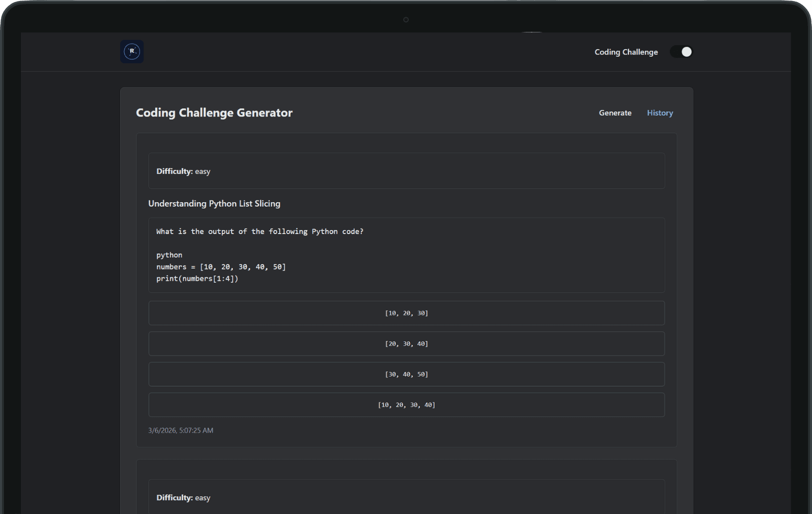Select the answer [10, 20, 30, 40]
812x514 pixels.
coord(406,404)
